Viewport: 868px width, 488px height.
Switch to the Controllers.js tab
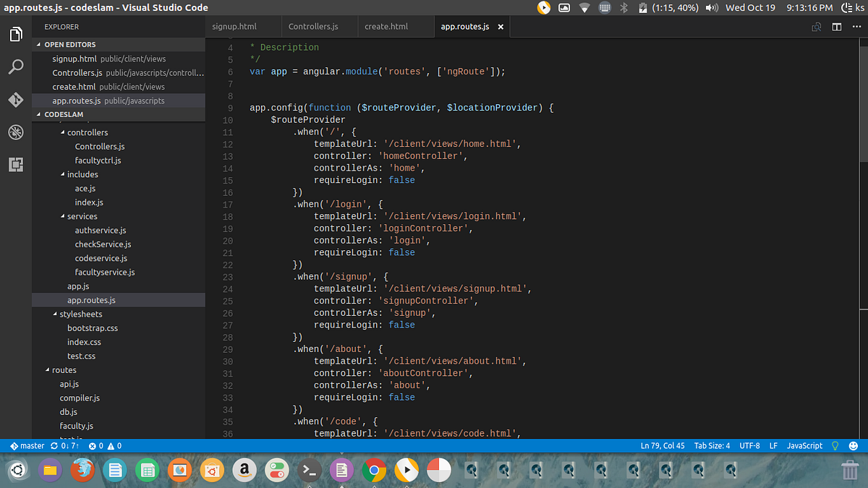pos(320,27)
